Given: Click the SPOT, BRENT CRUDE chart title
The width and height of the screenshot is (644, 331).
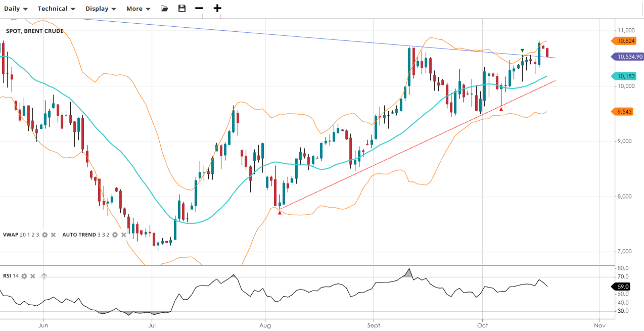Looking at the screenshot, I should click(x=35, y=31).
